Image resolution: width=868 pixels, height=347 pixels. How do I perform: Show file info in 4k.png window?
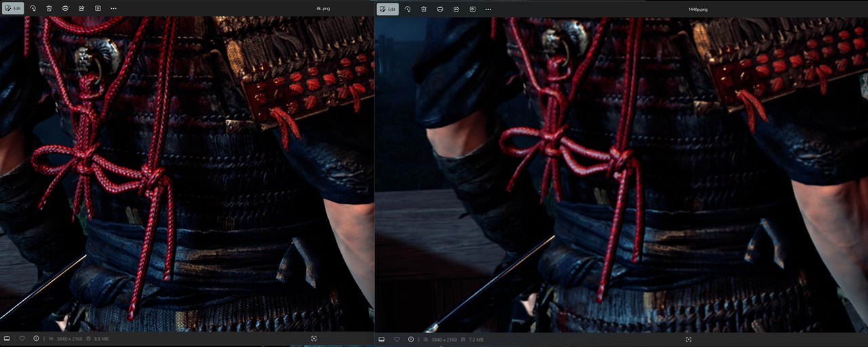pyautogui.click(x=36, y=338)
